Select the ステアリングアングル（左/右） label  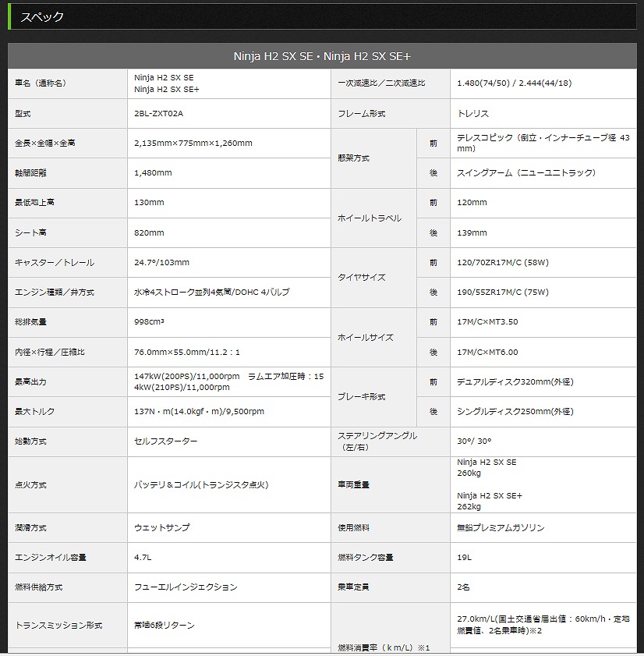pos(377,441)
